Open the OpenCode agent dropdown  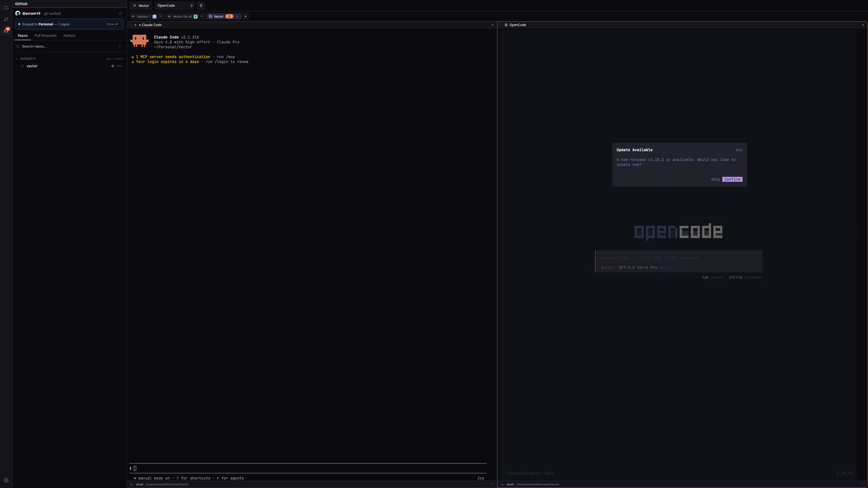click(x=175, y=5)
